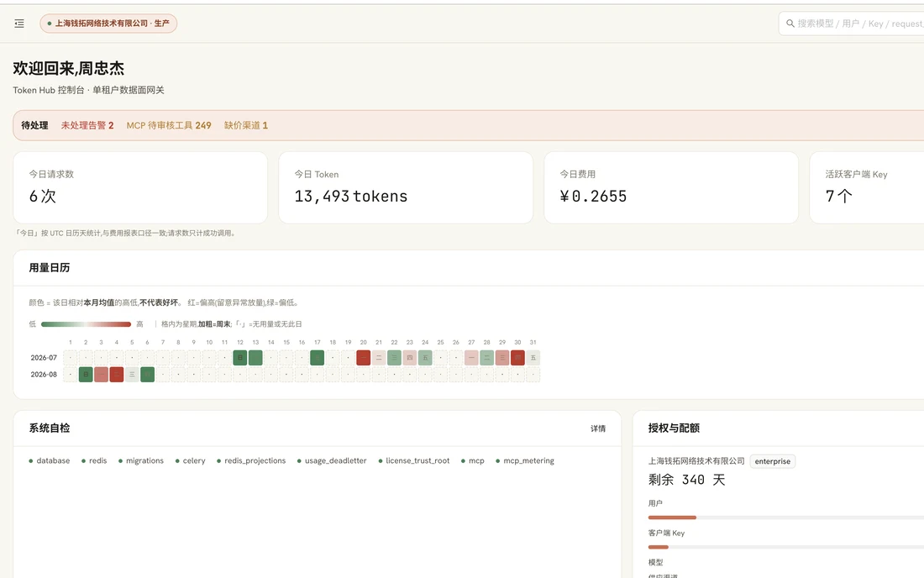924x578 pixels.
Task: Click the ¥0.2655 cost value
Action: pyautogui.click(x=593, y=197)
